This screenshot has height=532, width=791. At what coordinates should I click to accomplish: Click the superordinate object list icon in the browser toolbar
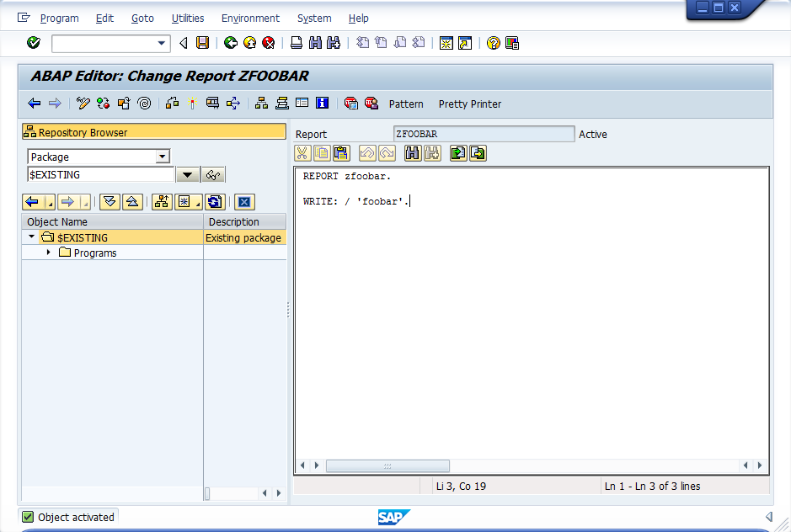click(x=162, y=202)
